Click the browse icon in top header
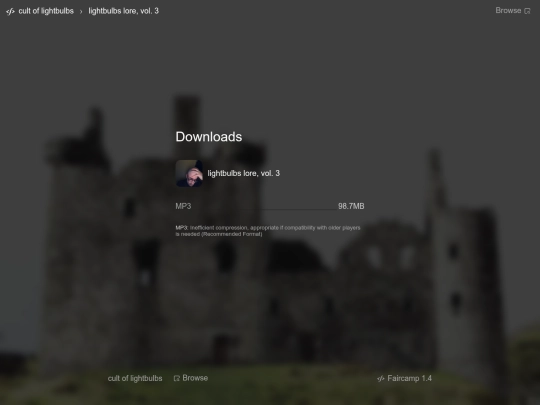The image size is (540, 405). pos(527,11)
